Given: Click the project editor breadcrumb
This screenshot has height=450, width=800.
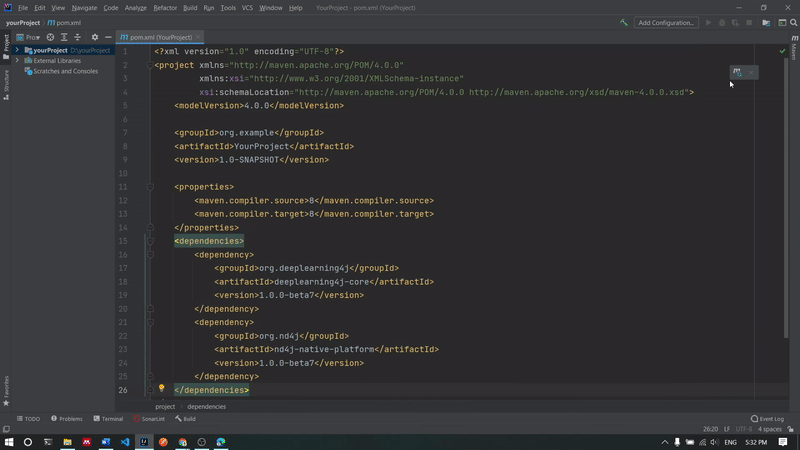Looking at the screenshot, I should [165, 407].
